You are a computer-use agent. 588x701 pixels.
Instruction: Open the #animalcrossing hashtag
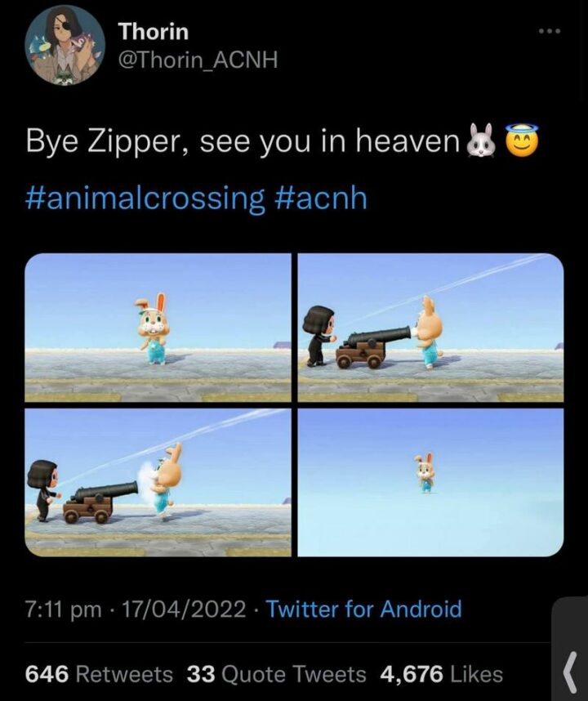click(x=145, y=198)
